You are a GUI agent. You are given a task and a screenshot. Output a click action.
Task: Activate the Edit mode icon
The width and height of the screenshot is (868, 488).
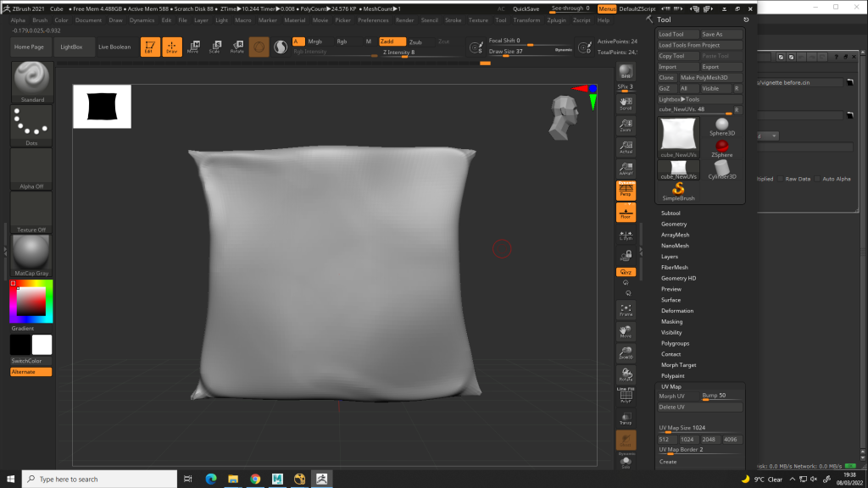pos(150,47)
